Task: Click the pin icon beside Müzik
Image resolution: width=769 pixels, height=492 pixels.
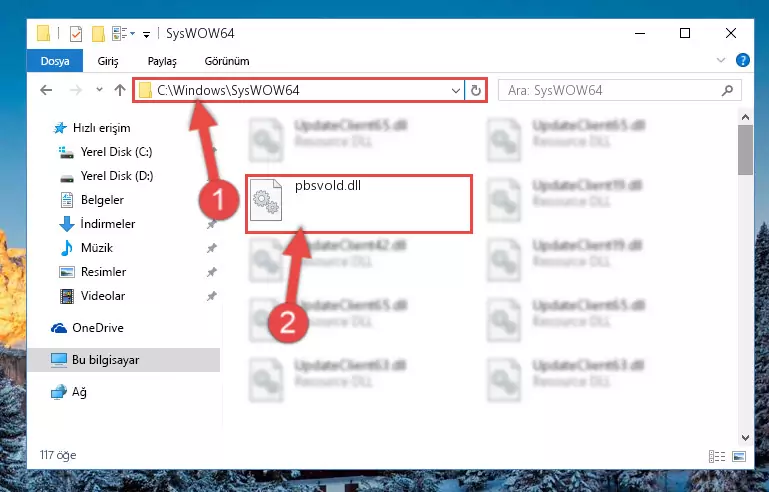Action: click(x=211, y=248)
